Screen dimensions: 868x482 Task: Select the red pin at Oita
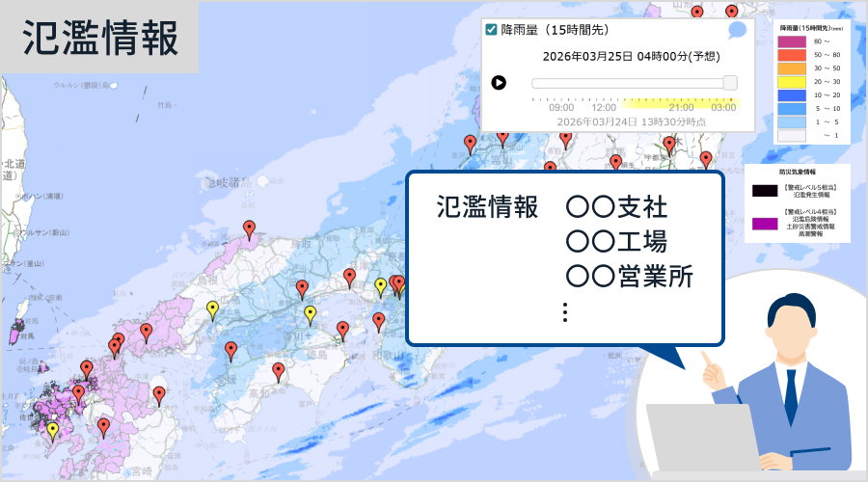pos(159,395)
